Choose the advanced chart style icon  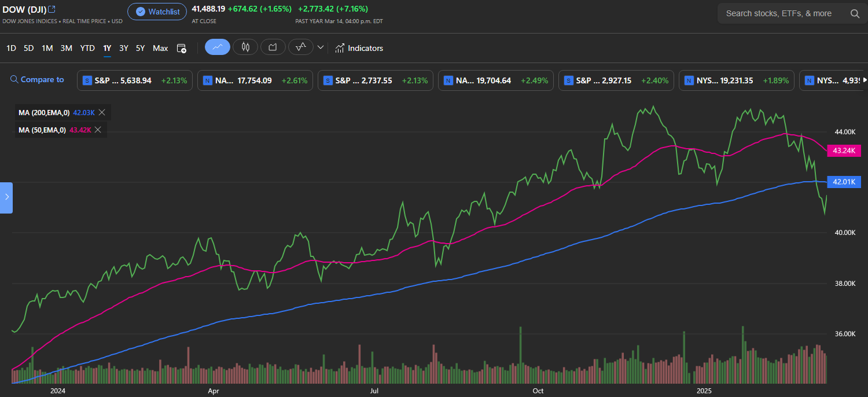[300, 47]
